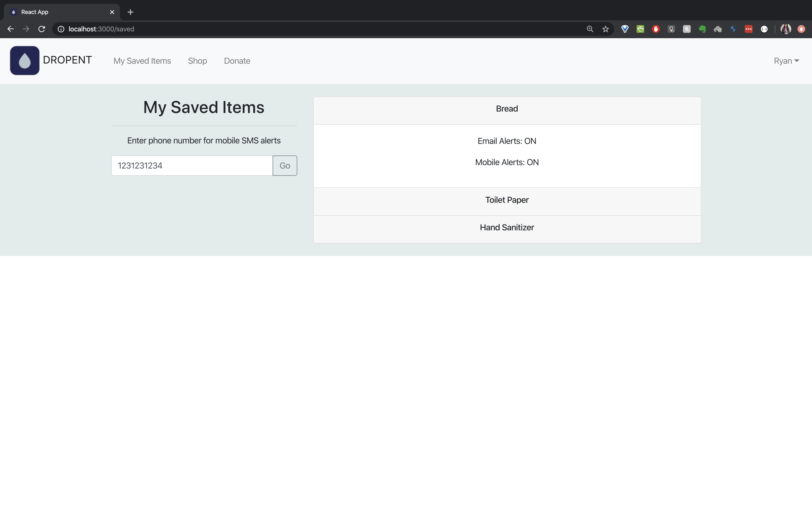
Task: Click the Honey 'h' extension icon
Action: (x=687, y=29)
